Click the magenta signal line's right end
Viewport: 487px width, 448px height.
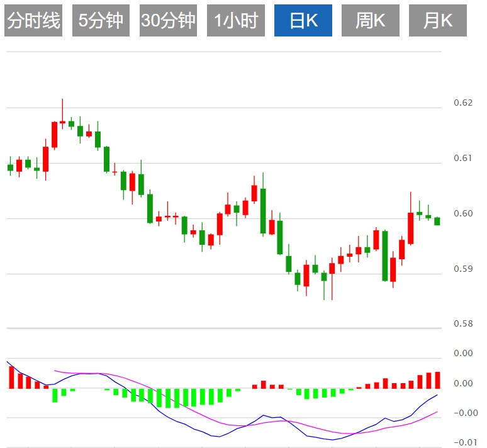tap(437, 412)
